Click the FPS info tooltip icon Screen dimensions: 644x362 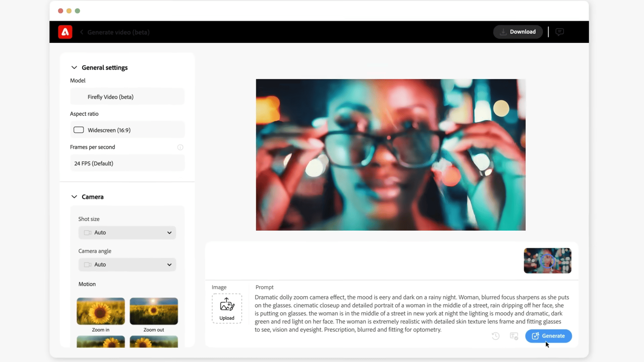(x=180, y=147)
